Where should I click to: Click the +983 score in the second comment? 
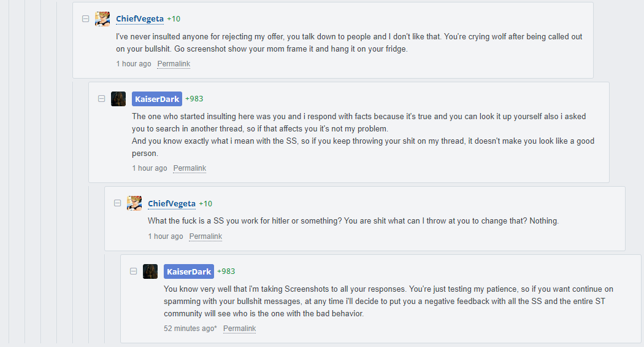coord(194,99)
